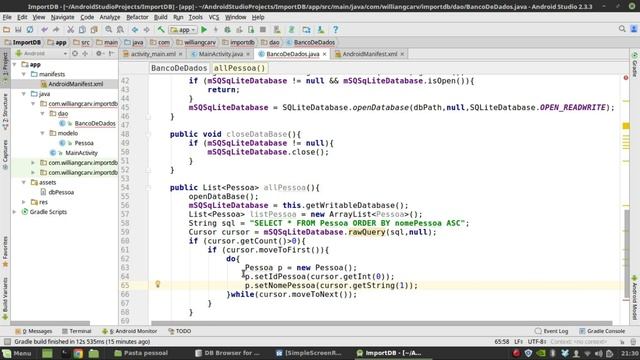Open project panel settings gear
Image resolution: width=640 pixels, height=360 pixels.
(99, 53)
